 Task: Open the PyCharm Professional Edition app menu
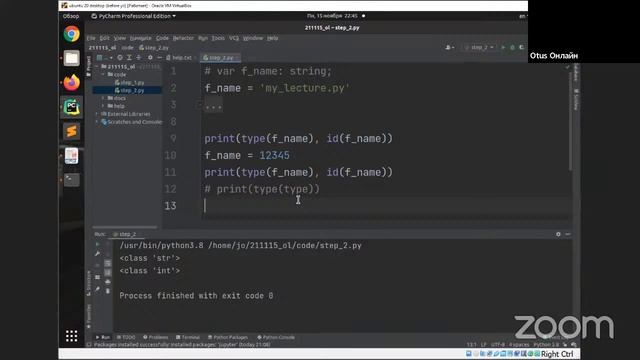point(133,16)
